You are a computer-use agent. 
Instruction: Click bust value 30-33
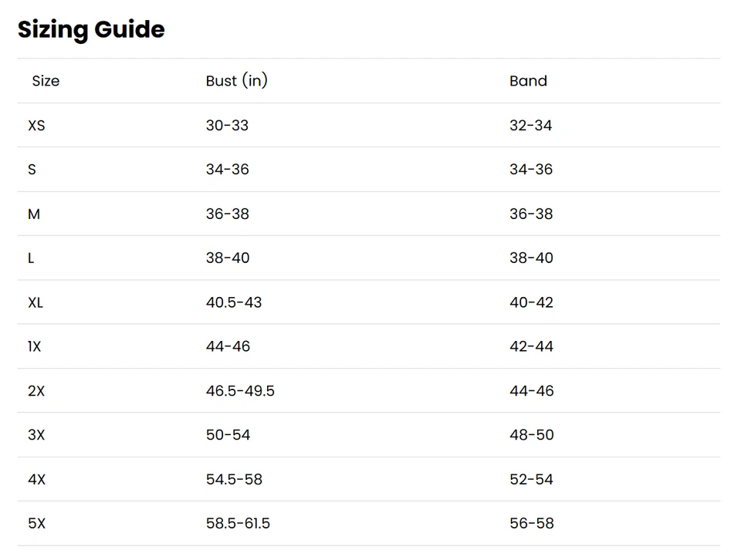227,125
